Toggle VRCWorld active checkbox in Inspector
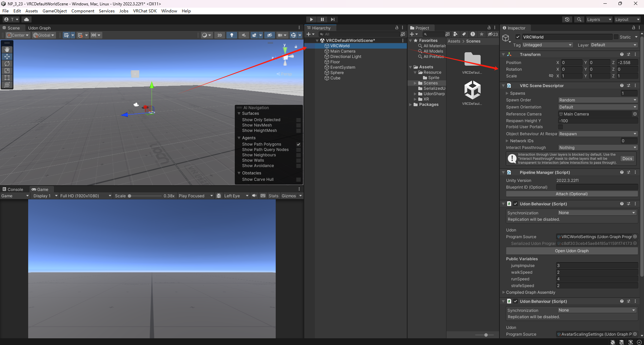The image size is (644, 345). (518, 37)
